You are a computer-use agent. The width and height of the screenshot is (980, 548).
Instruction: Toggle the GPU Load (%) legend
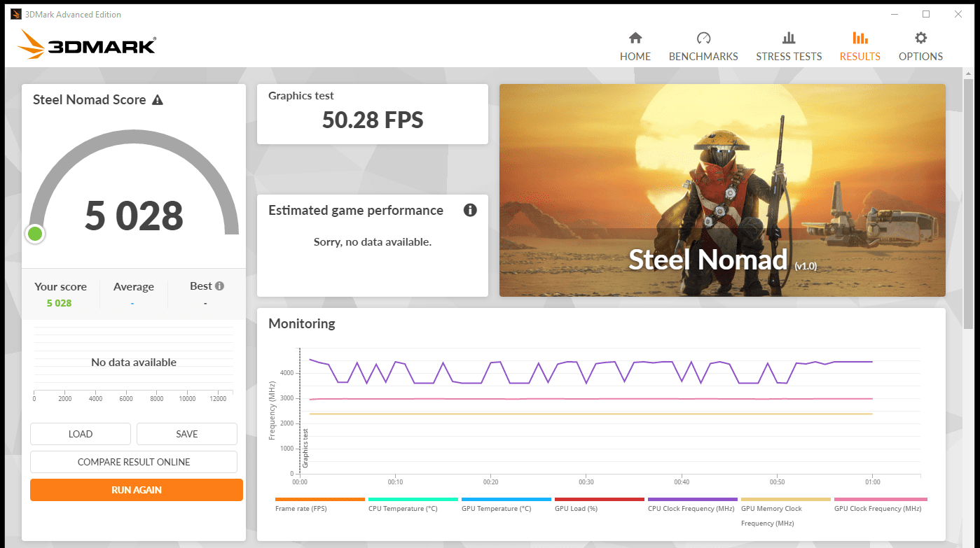click(600, 505)
